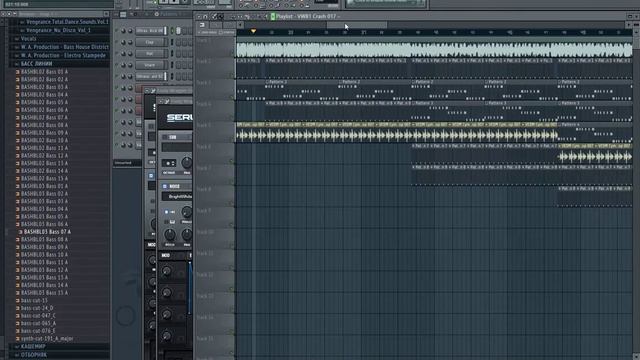Mute the Snare channel LED
Image resolution: width=640 pixels, height=360 pixels.
[116, 65]
